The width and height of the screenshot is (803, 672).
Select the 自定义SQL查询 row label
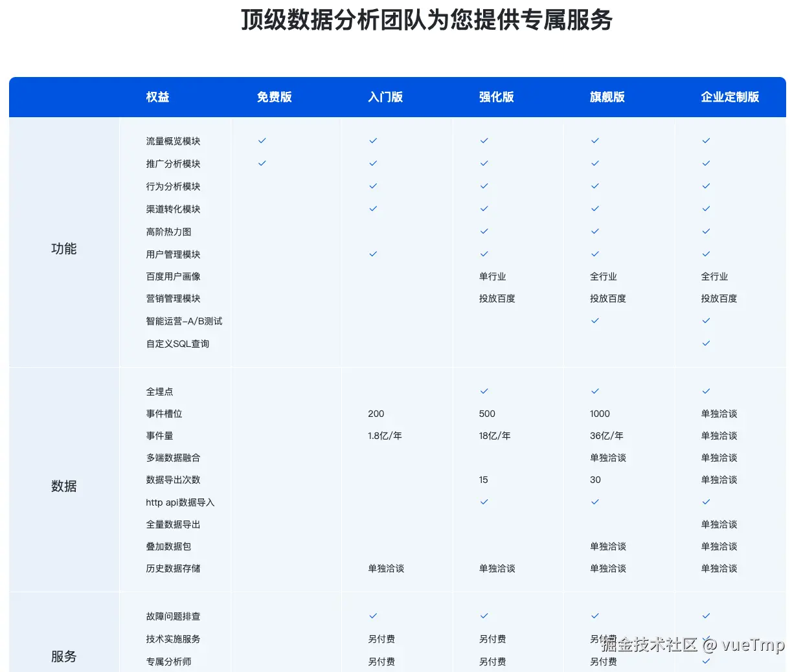177,344
